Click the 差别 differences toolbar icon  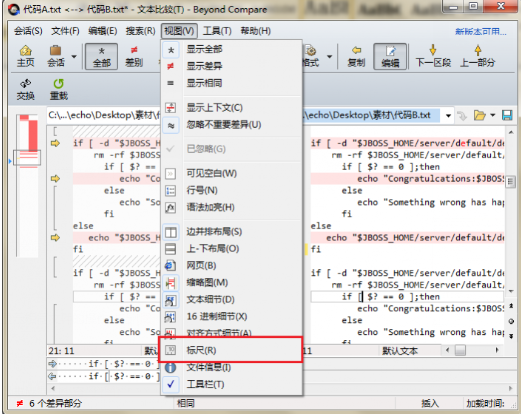(134, 56)
